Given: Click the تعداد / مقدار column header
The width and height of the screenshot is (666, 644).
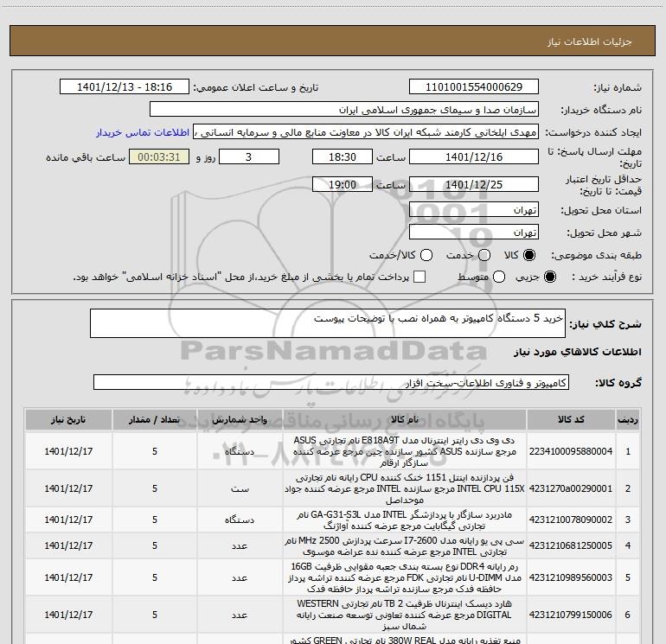Looking at the screenshot, I should coord(155,420).
